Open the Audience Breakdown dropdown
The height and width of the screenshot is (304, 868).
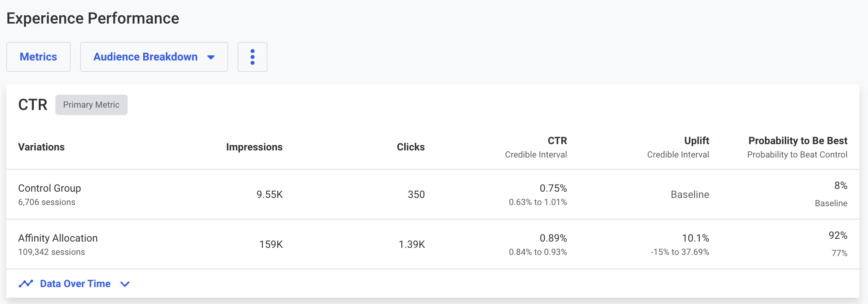pyautogui.click(x=153, y=57)
